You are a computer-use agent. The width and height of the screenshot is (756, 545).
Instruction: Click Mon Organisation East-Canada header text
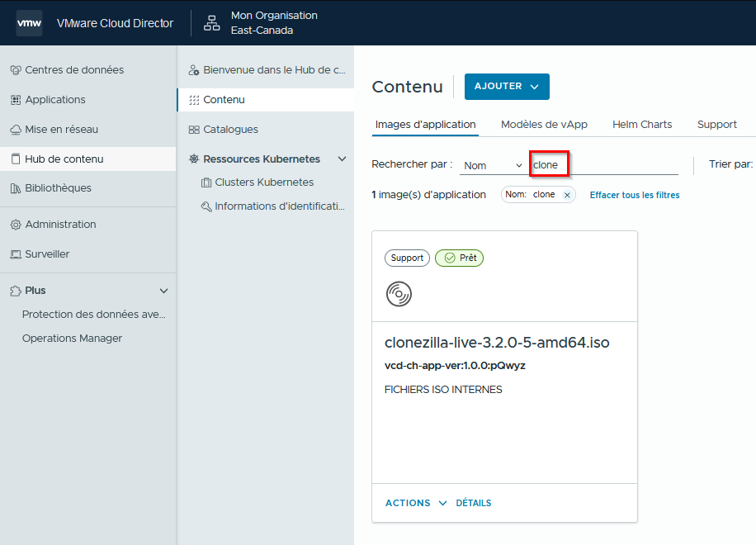pyautogui.click(x=274, y=22)
